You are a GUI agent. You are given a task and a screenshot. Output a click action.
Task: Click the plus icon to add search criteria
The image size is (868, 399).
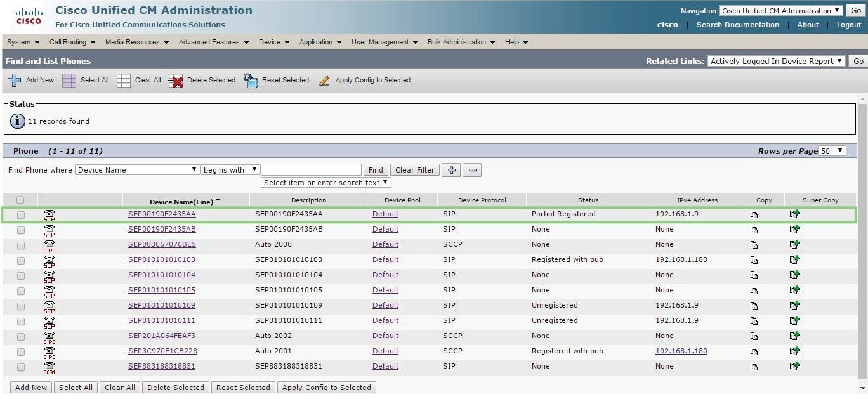pyautogui.click(x=450, y=170)
